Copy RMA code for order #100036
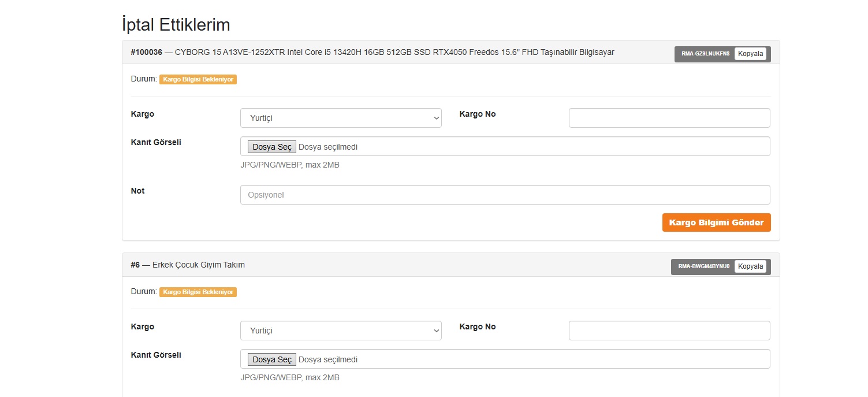868x397 pixels. coord(750,54)
